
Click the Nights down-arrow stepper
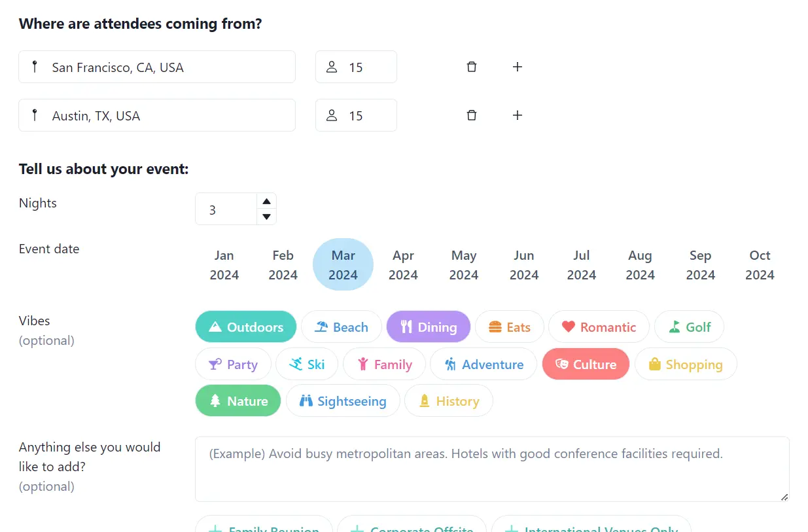tap(266, 216)
